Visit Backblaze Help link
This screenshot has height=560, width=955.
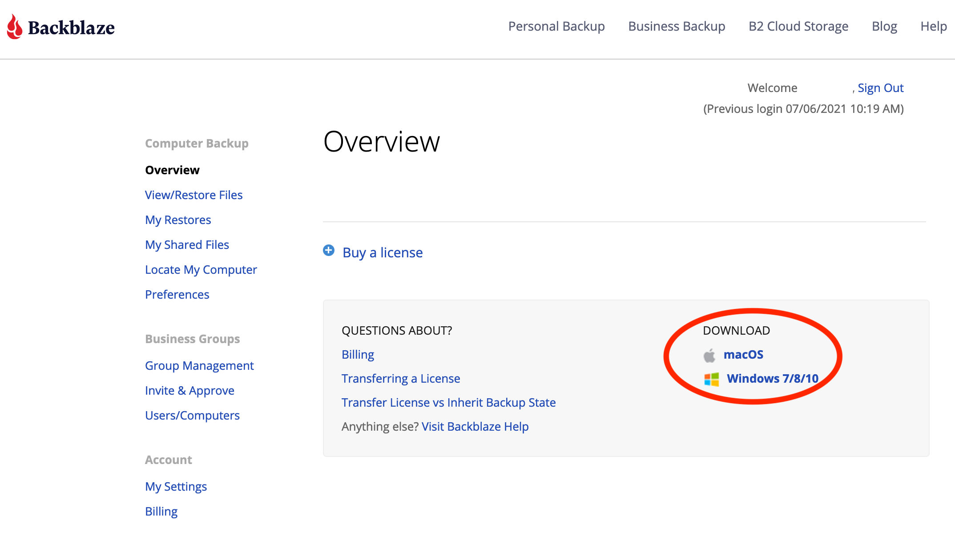(x=475, y=427)
